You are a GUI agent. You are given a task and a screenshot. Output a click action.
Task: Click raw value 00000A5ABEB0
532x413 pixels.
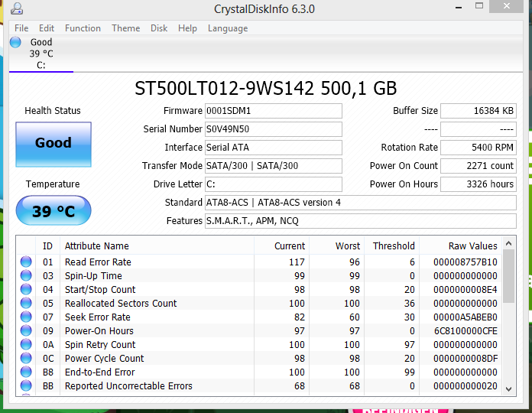(465, 317)
